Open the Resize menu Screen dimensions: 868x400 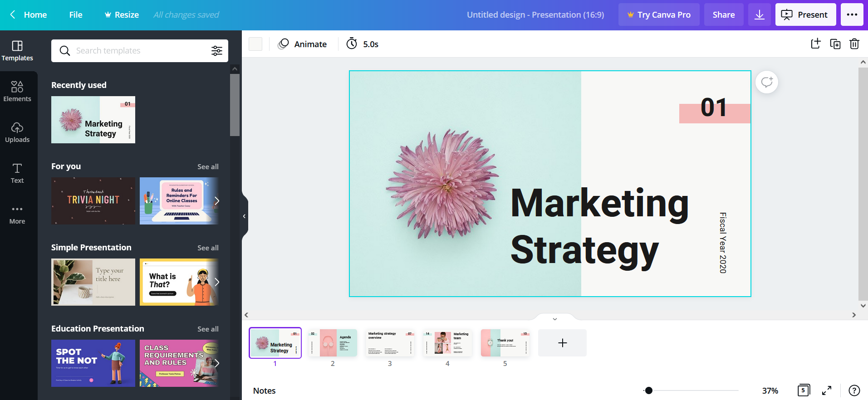click(122, 15)
